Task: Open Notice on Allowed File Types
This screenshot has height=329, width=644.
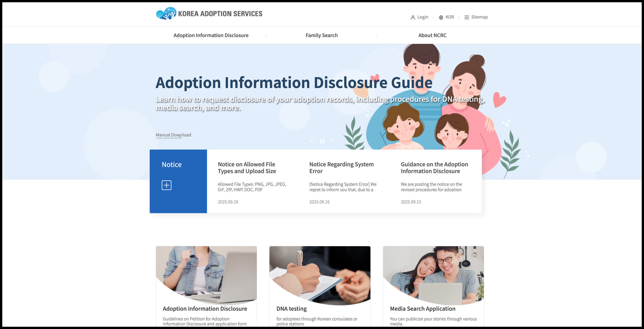Action: 247,168
